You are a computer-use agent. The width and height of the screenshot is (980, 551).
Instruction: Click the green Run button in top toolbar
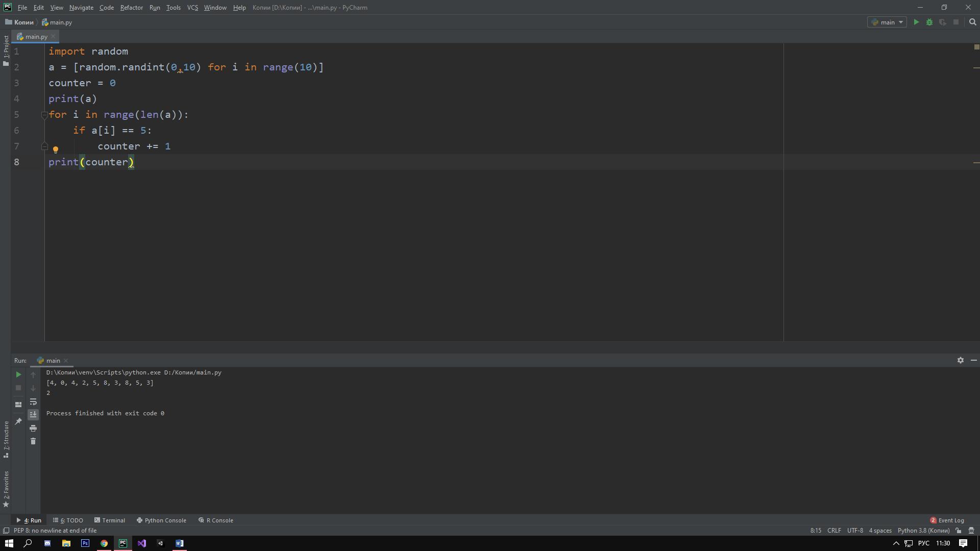[x=916, y=22]
